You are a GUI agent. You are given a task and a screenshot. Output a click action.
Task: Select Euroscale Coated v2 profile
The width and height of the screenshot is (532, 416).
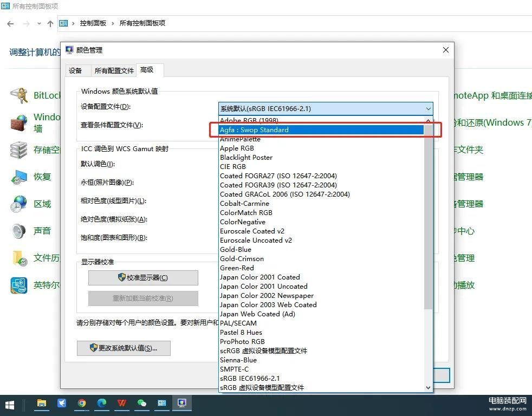(x=322, y=231)
